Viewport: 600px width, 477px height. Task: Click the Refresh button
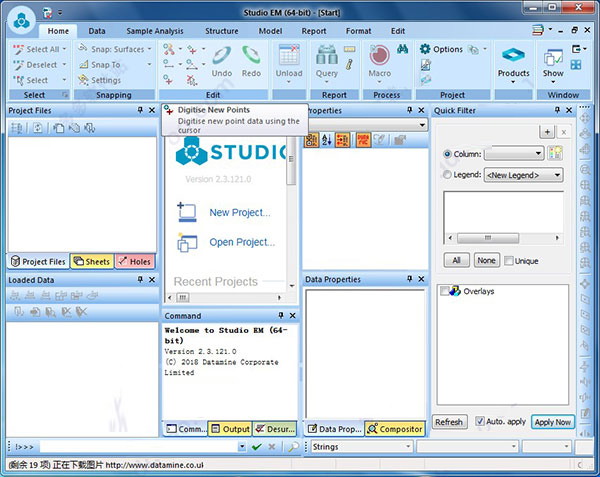(449, 422)
